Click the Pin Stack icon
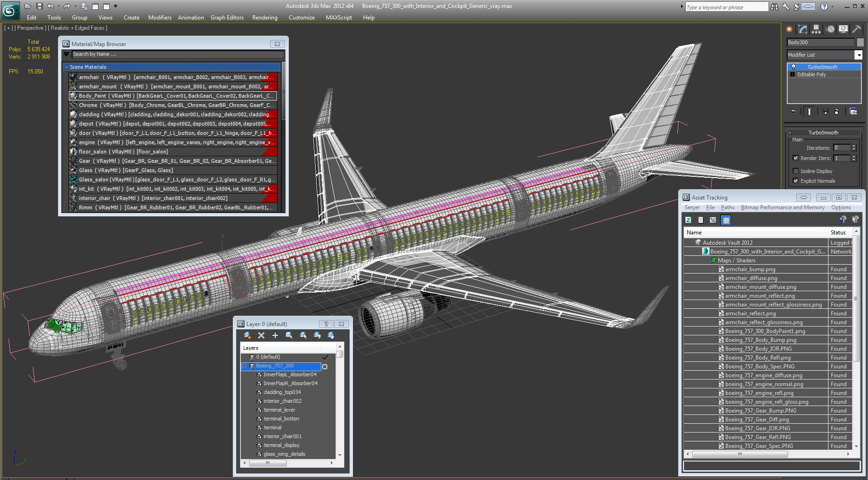This screenshot has height=480, width=868. click(793, 112)
